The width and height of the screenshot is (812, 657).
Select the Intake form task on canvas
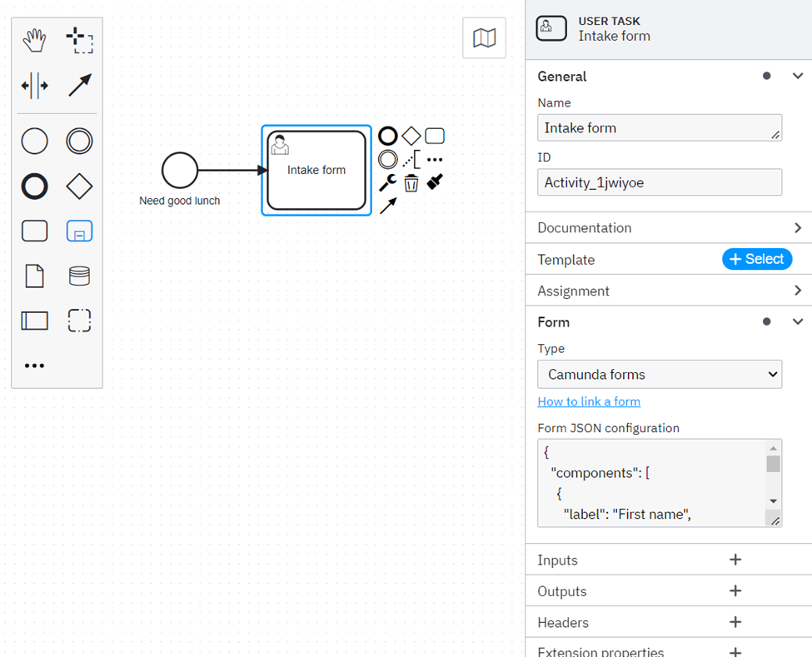(x=316, y=170)
